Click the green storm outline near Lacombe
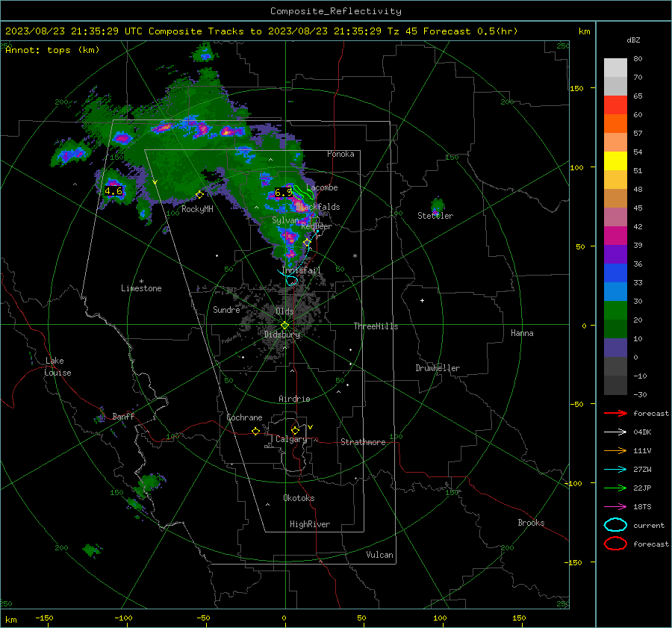The width and height of the screenshot is (672, 628). click(303, 193)
